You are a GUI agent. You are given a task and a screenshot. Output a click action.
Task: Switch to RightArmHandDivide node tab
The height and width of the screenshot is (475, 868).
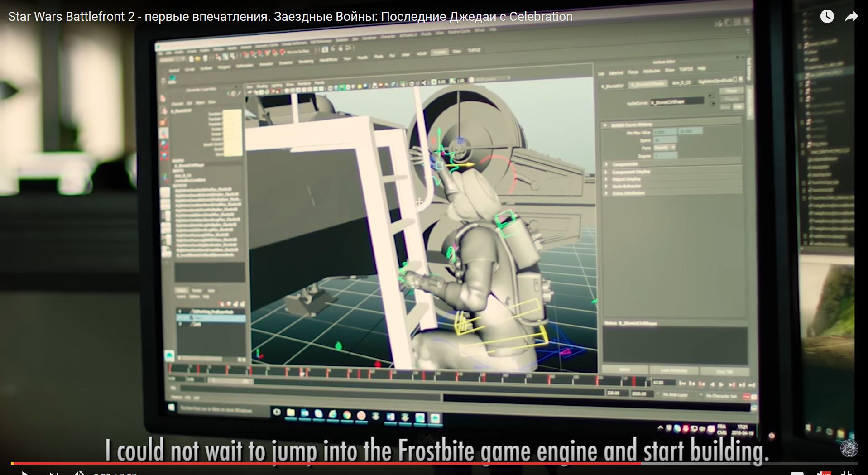point(715,81)
